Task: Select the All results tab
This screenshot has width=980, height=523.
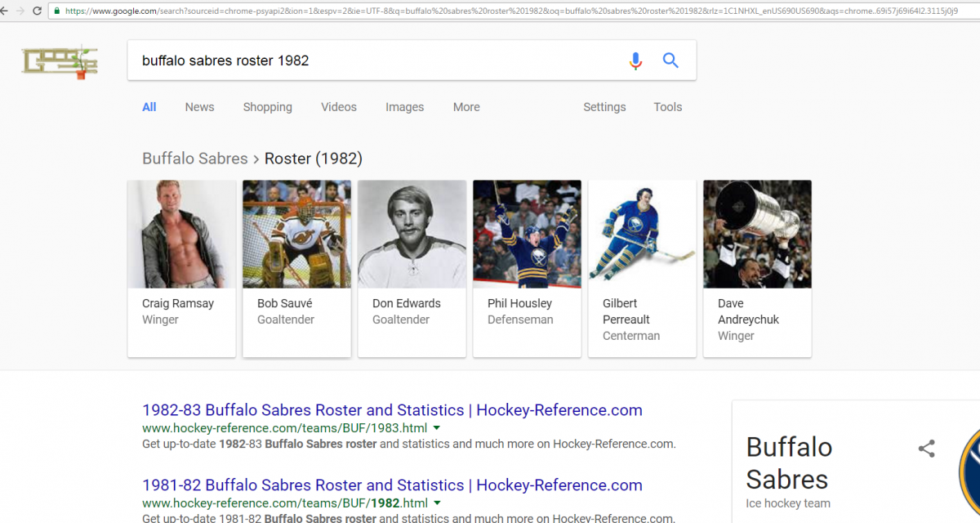Action: click(x=149, y=107)
